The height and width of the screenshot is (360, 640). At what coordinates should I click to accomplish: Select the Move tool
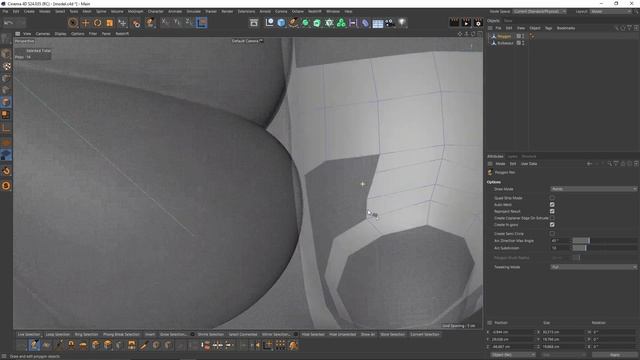point(85,23)
